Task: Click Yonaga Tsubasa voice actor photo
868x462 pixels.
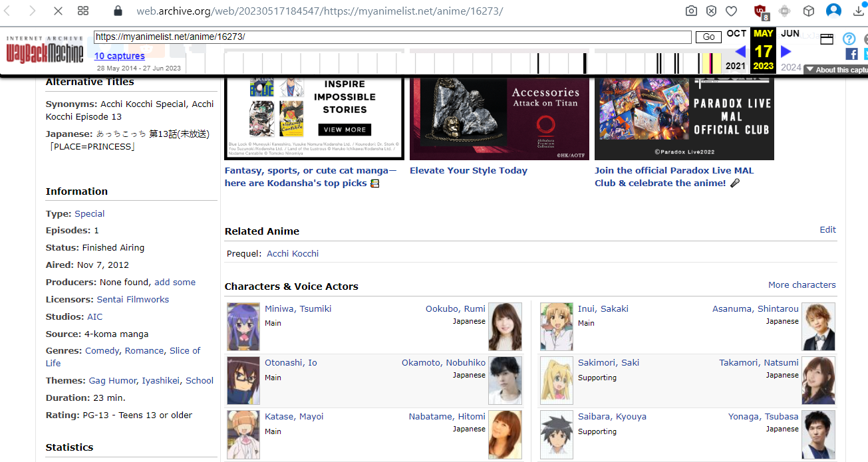Action: tap(819, 435)
